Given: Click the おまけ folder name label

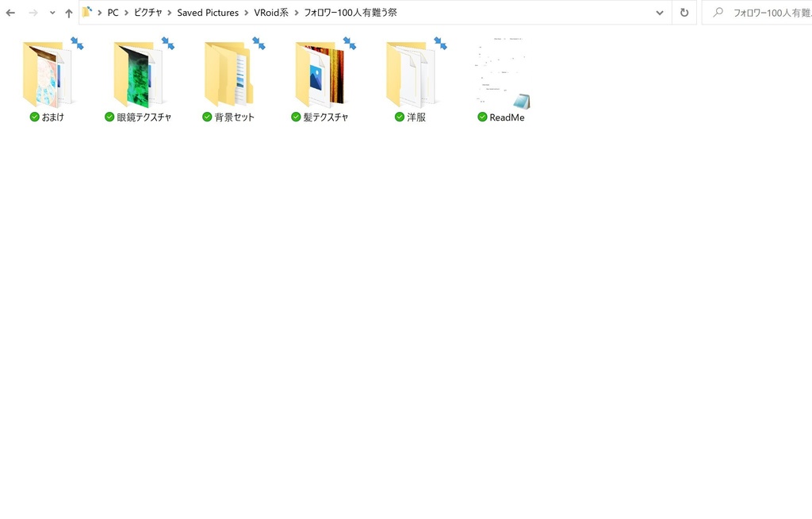Looking at the screenshot, I should pos(53,117).
